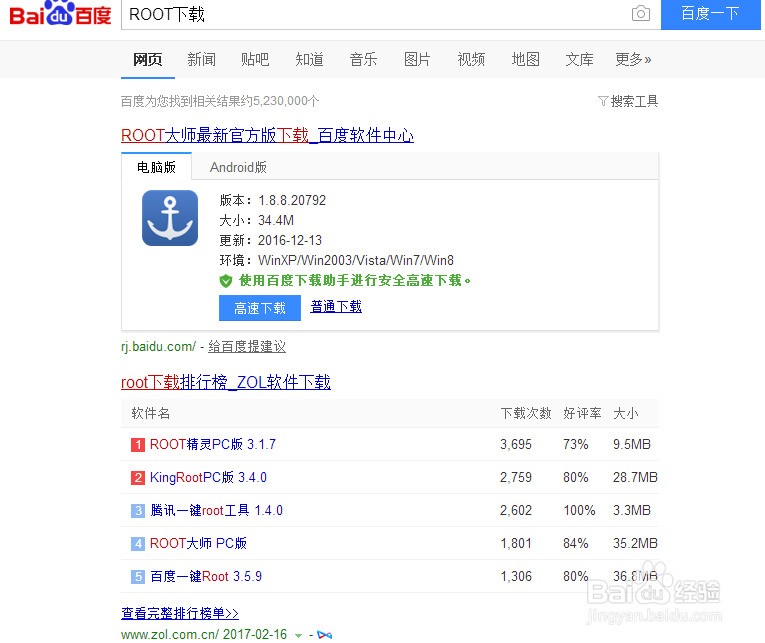This screenshot has width=765, height=643.
Task: Click the green security shield icon
Action: click(226, 281)
